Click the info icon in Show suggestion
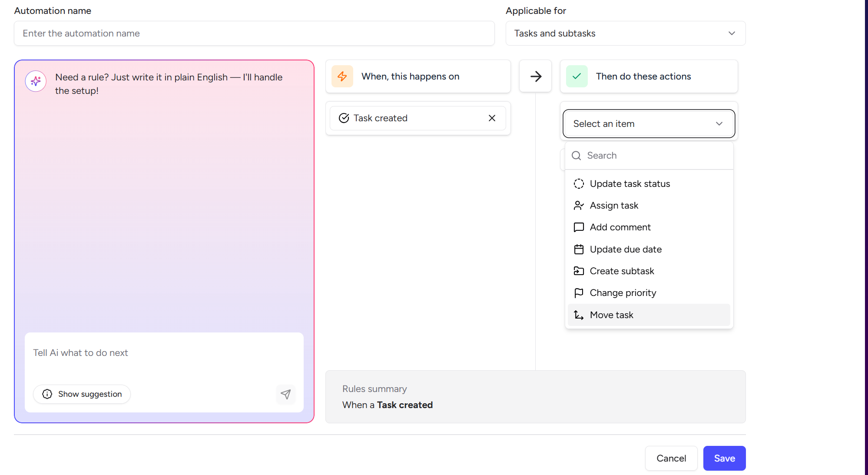 tap(47, 394)
